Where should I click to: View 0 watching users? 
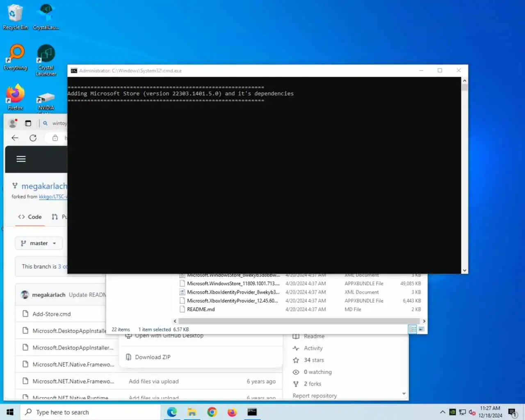[317, 372]
